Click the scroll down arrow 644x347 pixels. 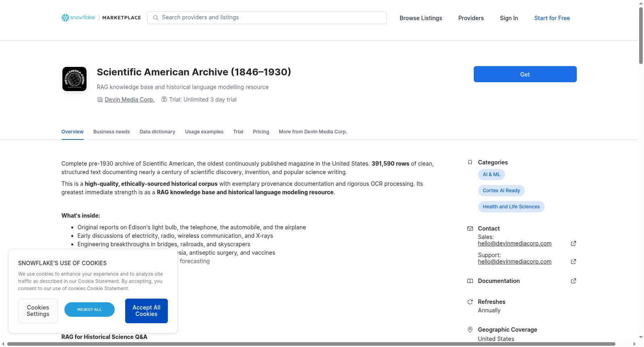(641, 337)
